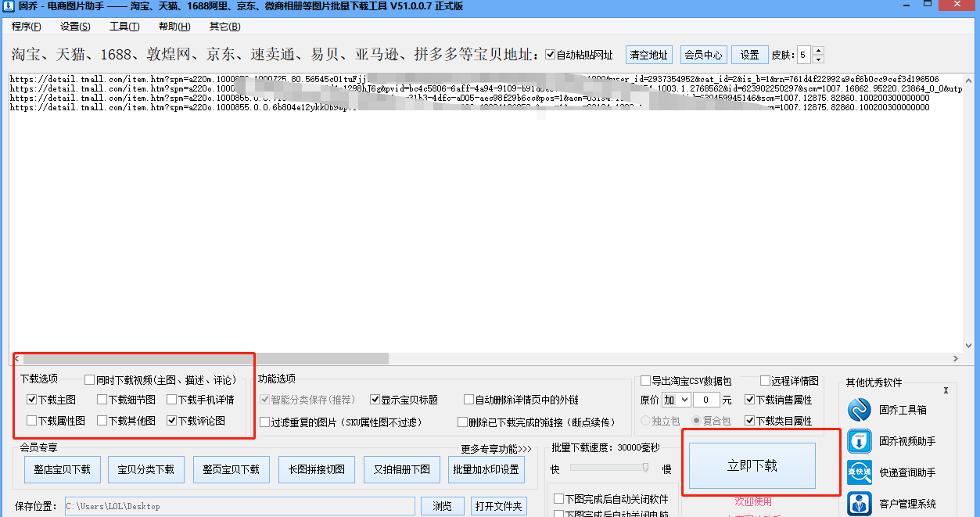The image size is (980, 517).
Task: Select 独立包 radio button
Action: coord(645,421)
